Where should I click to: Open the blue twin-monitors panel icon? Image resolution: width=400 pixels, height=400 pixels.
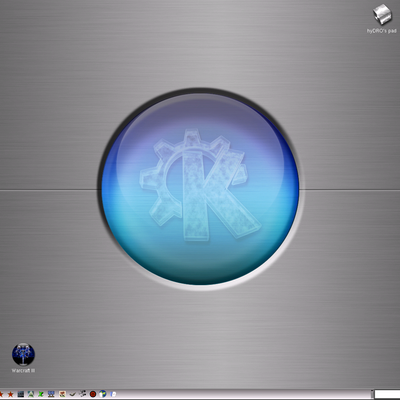51,394
